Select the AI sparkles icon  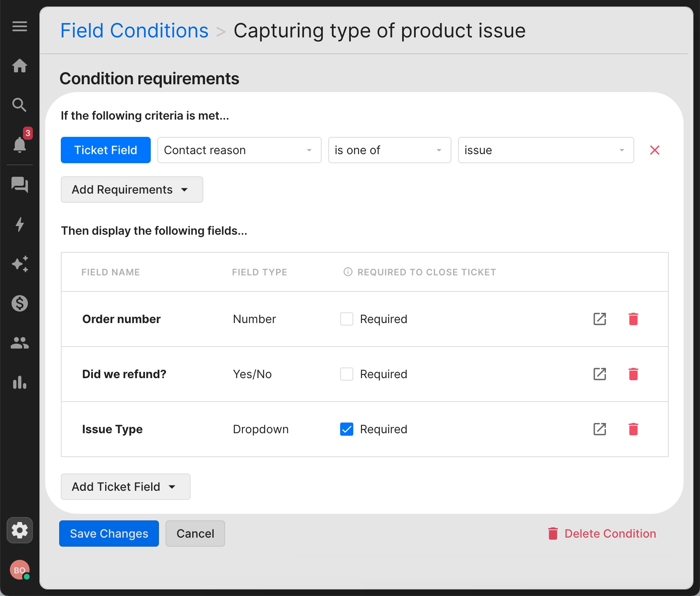(x=19, y=264)
